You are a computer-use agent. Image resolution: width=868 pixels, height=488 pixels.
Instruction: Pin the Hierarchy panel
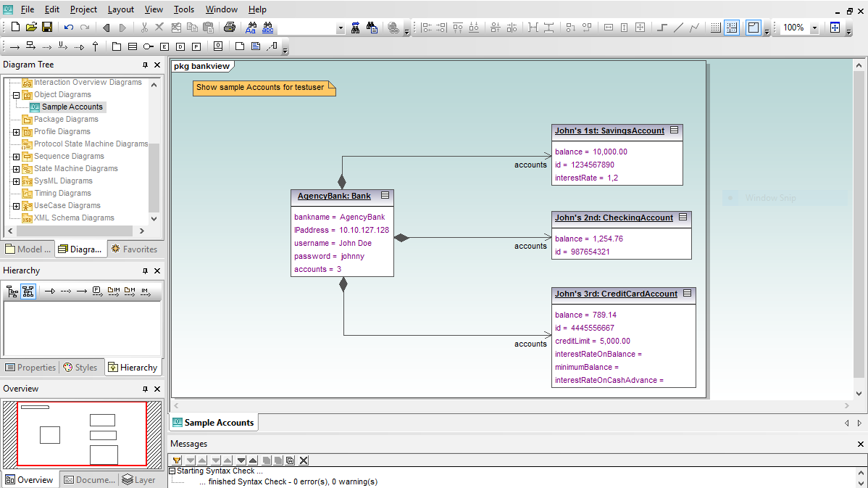pos(145,271)
